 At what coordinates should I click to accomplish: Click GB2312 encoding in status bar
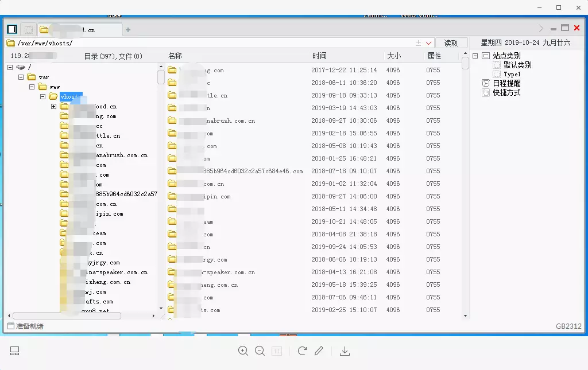click(x=568, y=326)
